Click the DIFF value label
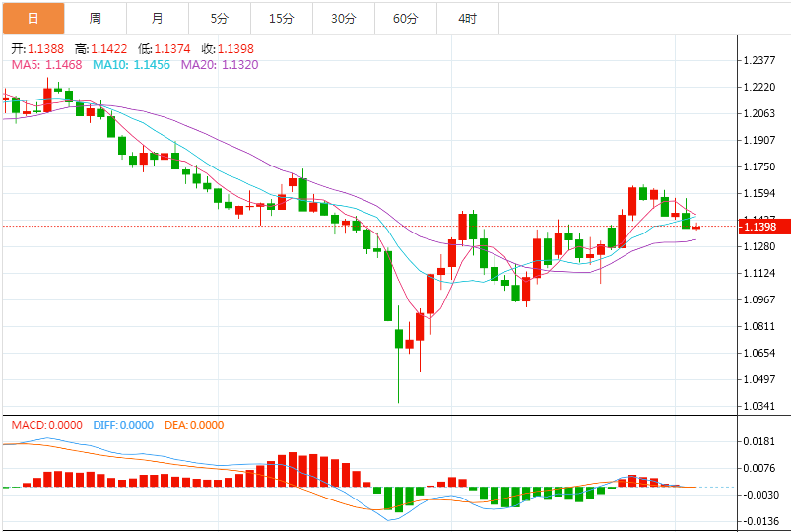The image size is (791, 532). 123,425
